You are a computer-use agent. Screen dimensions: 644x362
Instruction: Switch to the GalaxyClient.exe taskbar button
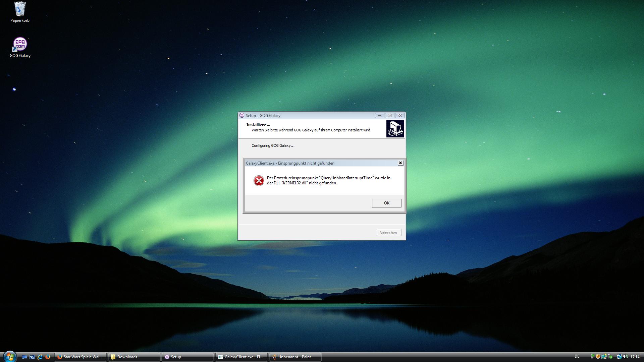(x=241, y=357)
